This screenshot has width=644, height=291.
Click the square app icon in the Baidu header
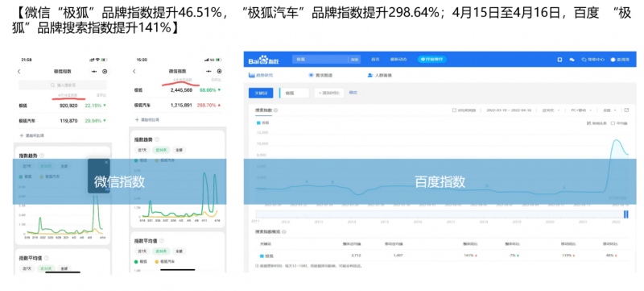(x=559, y=60)
